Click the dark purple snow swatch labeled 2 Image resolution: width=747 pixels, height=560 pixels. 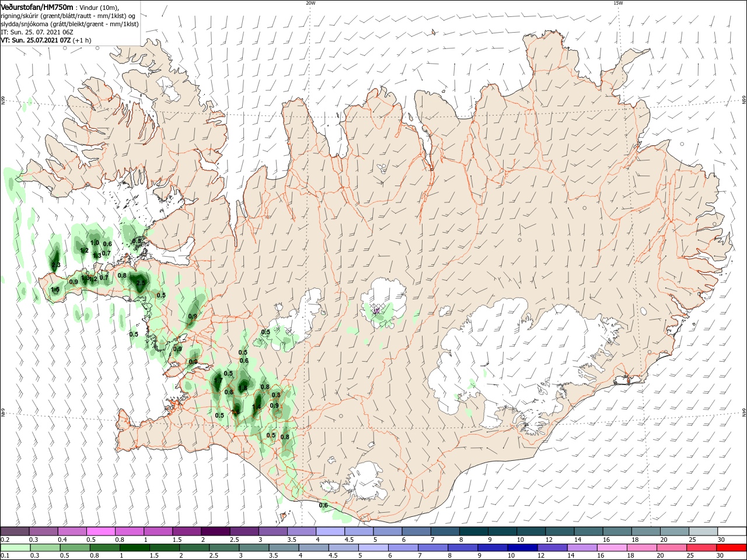215,531
